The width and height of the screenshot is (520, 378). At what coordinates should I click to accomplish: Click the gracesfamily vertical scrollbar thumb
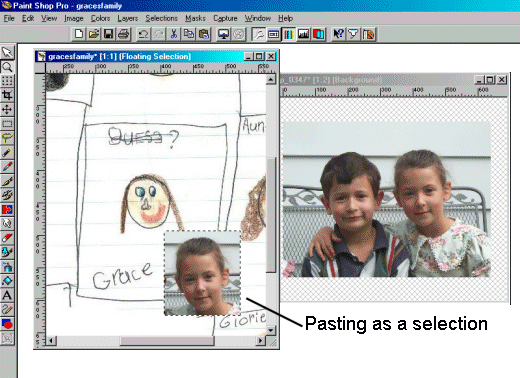[x=271, y=215]
